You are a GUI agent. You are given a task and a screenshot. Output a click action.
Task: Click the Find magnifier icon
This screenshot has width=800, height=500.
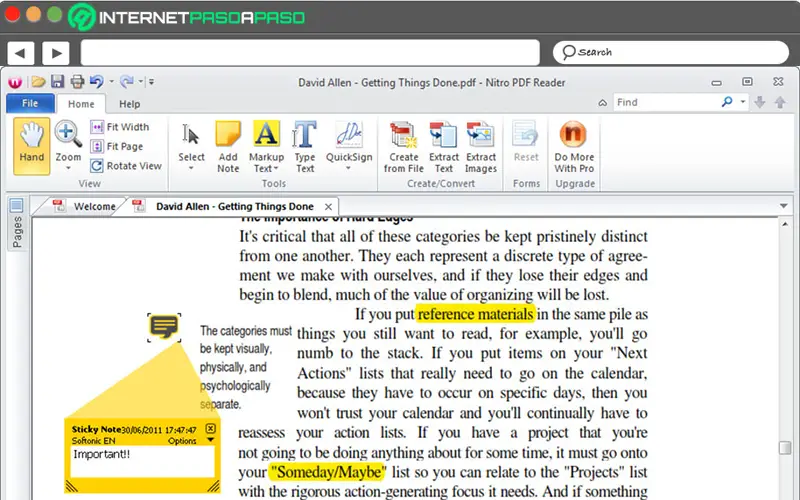coord(727,102)
